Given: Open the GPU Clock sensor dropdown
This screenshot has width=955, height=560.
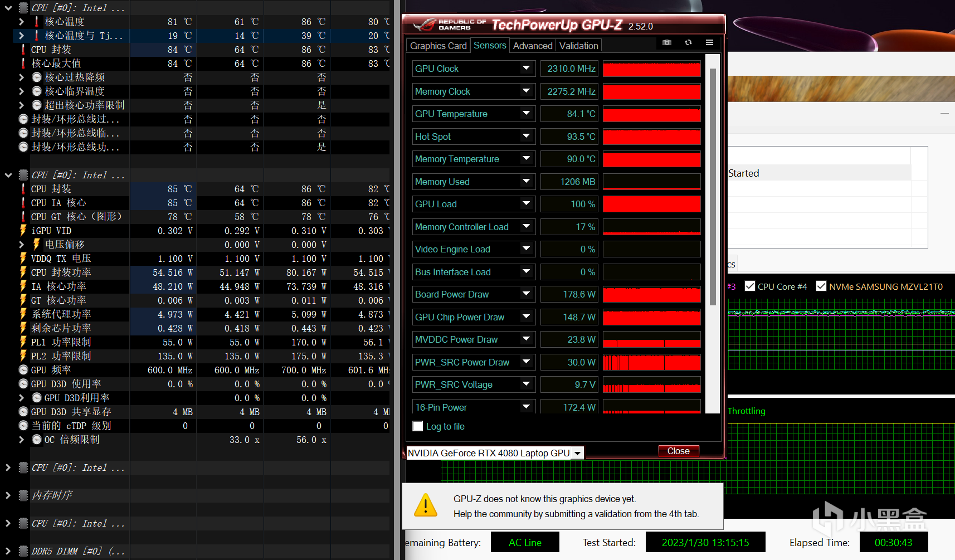Looking at the screenshot, I should click(526, 68).
